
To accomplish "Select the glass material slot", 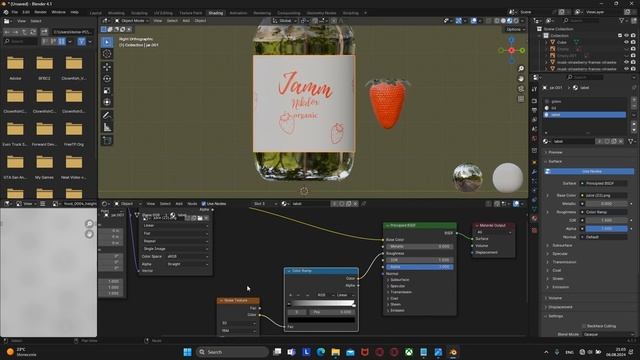I will [x=584, y=101].
